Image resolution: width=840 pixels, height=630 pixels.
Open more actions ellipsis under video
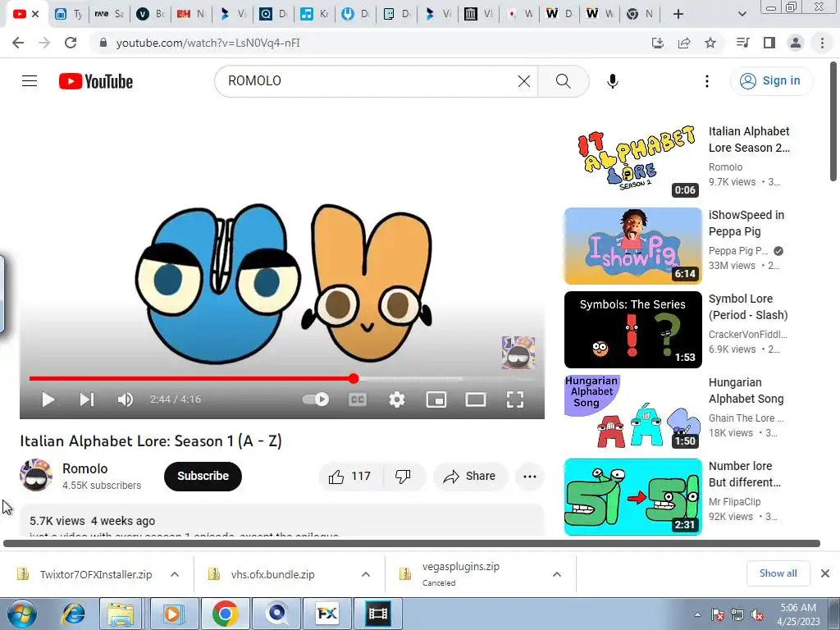click(529, 477)
